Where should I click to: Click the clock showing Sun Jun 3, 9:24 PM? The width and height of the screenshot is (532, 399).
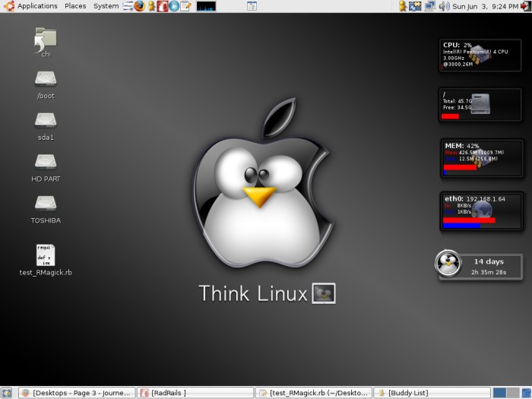[x=486, y=6]
